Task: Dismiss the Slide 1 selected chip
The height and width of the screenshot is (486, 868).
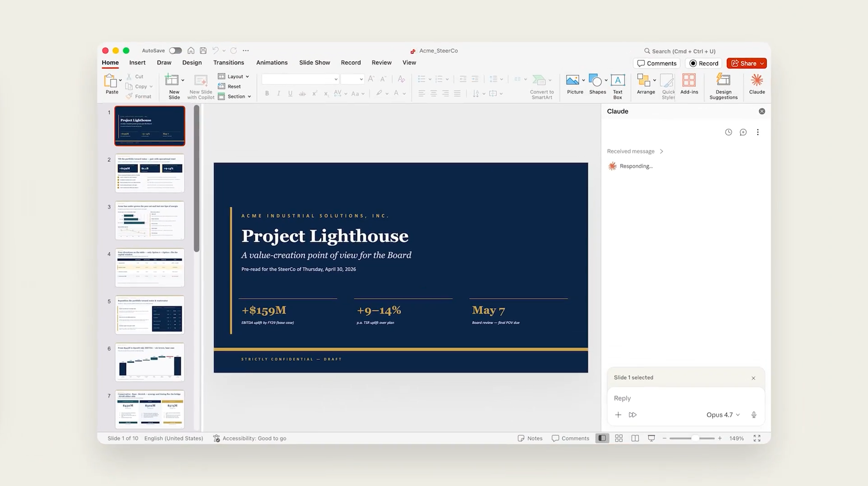Action: click(x=753, y=378)
